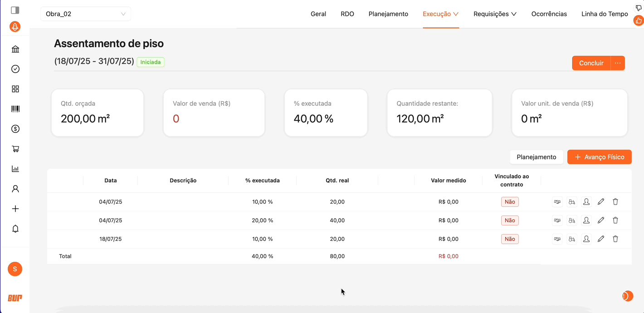Click the Vinculado ao contrato column header
Image resolution: width=644 pixels, height=313 pixels.
(x=512, y=181)
